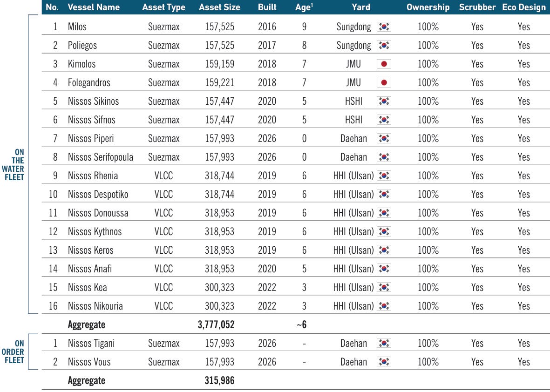
Task: Select the Scrubber column header
Action: pyautogui.click(x=477, y=7)
